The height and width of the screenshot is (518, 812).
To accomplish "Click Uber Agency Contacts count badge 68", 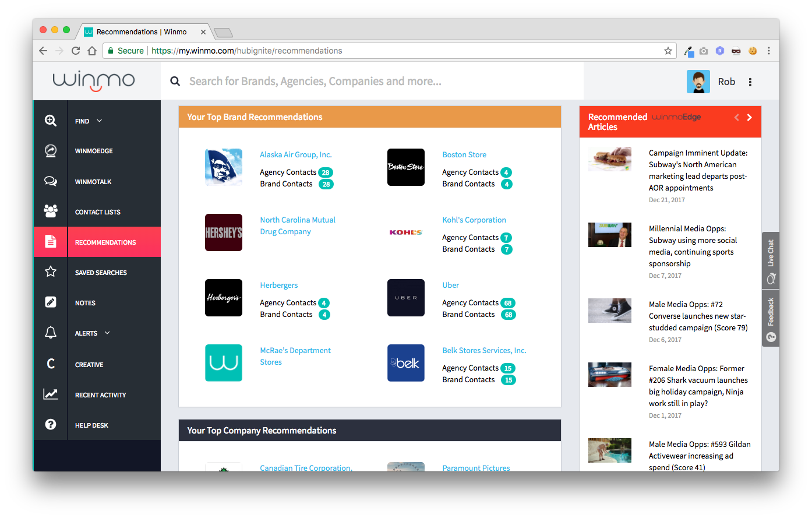I will click(508, 303).
